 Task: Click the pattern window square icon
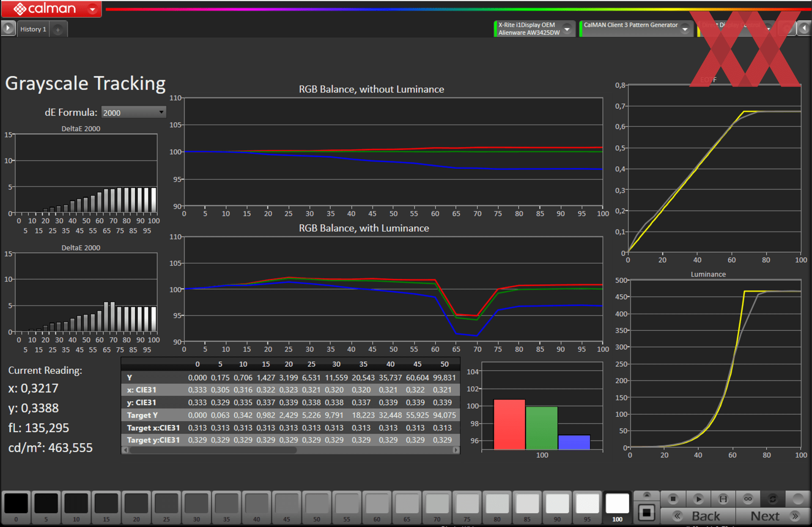[647, 513]
